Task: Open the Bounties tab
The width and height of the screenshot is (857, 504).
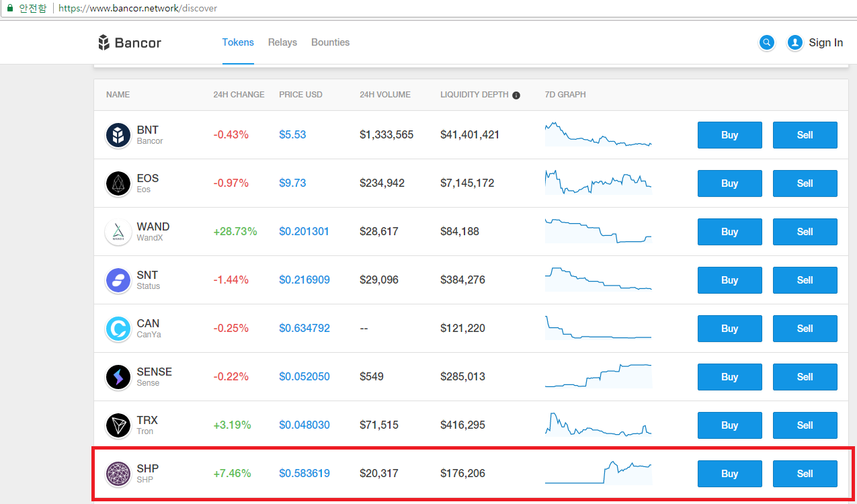Action: click(330, 42)
